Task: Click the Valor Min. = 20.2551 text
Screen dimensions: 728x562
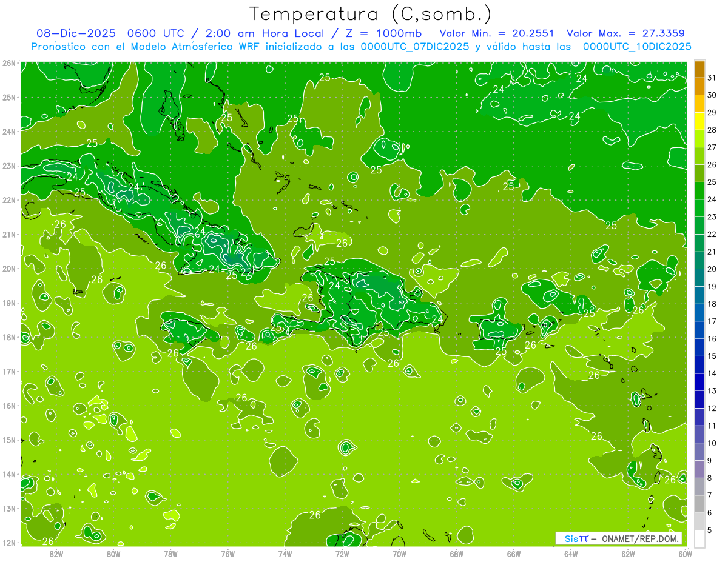Action: 497,33
